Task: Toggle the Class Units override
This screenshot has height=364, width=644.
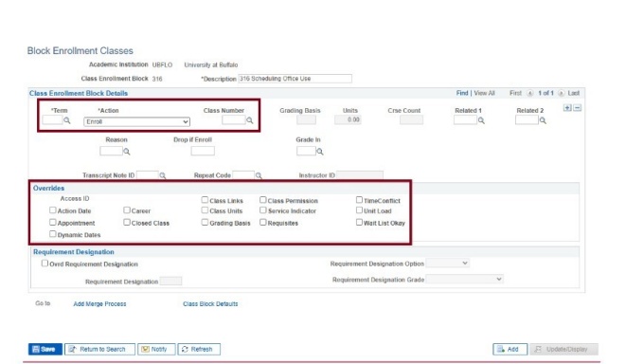Action: (205, 210)
